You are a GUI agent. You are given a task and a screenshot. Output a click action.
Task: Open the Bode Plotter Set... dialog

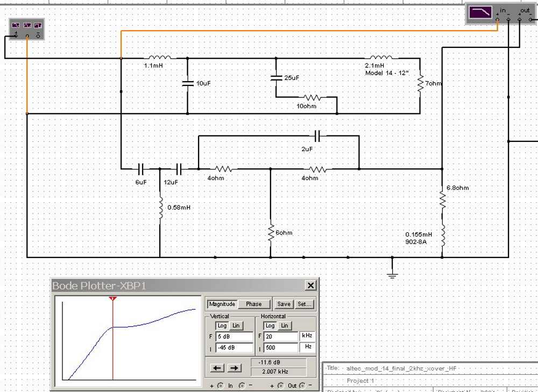(305, 304)
